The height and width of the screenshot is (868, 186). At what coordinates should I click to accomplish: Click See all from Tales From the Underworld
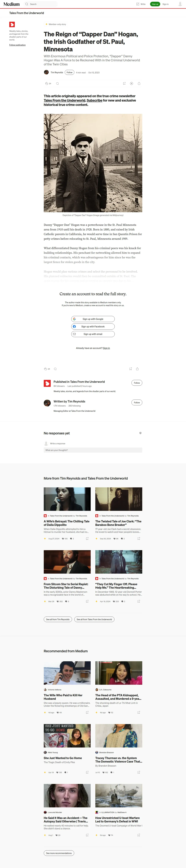click(94, 619)
